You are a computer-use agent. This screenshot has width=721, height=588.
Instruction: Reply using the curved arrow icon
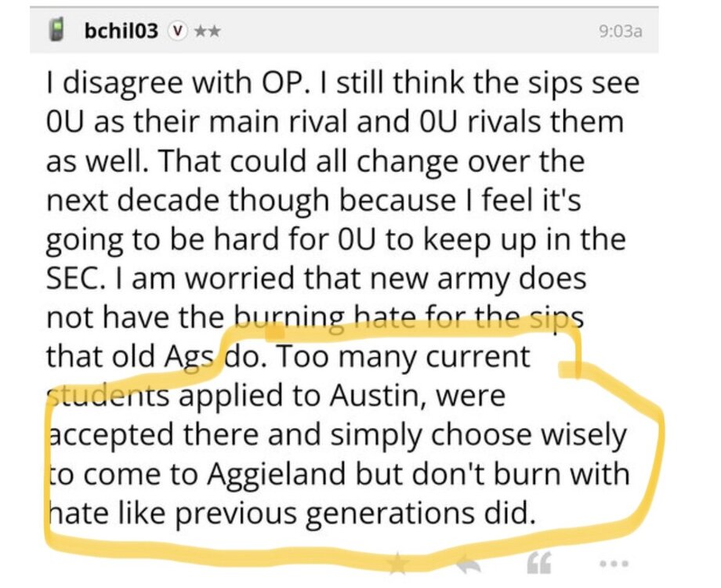(469, 561)
